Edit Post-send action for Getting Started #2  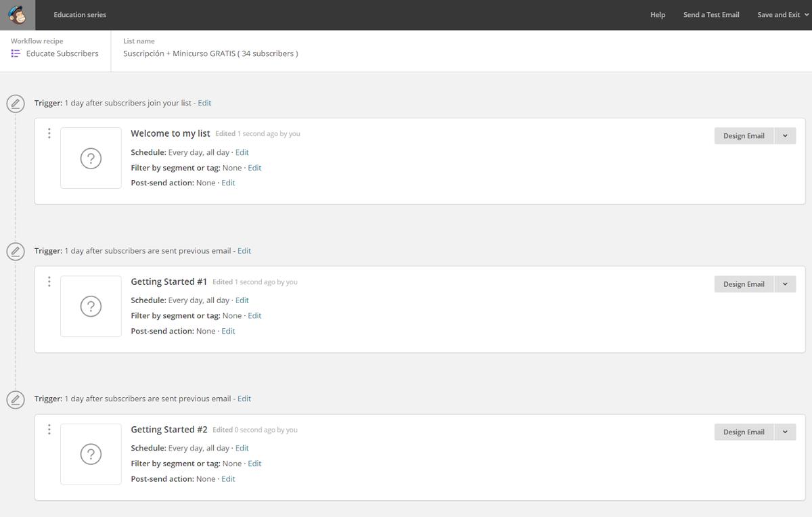pyautogui.click(x=228, y=479)
